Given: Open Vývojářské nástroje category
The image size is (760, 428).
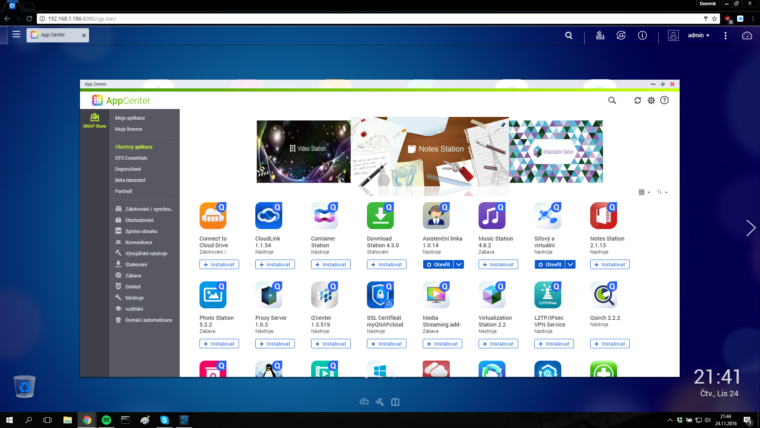Looking at the screenshot, I should (x=141, y=254).
